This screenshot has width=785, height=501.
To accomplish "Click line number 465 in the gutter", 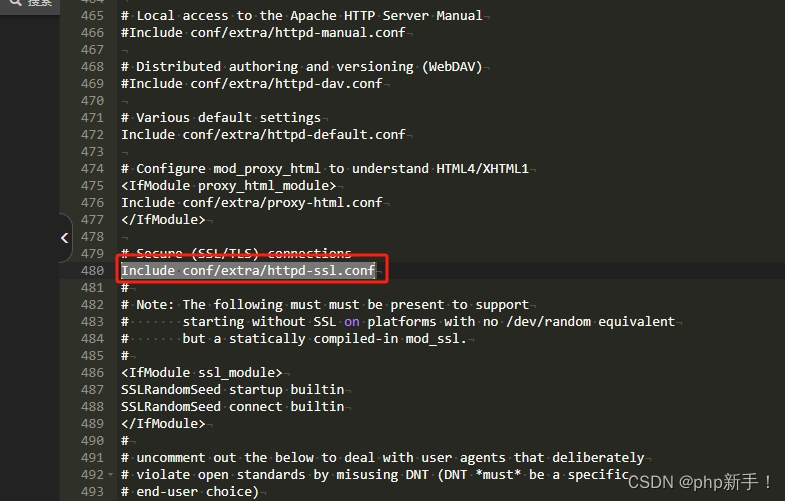I will (x=92, y=16).
